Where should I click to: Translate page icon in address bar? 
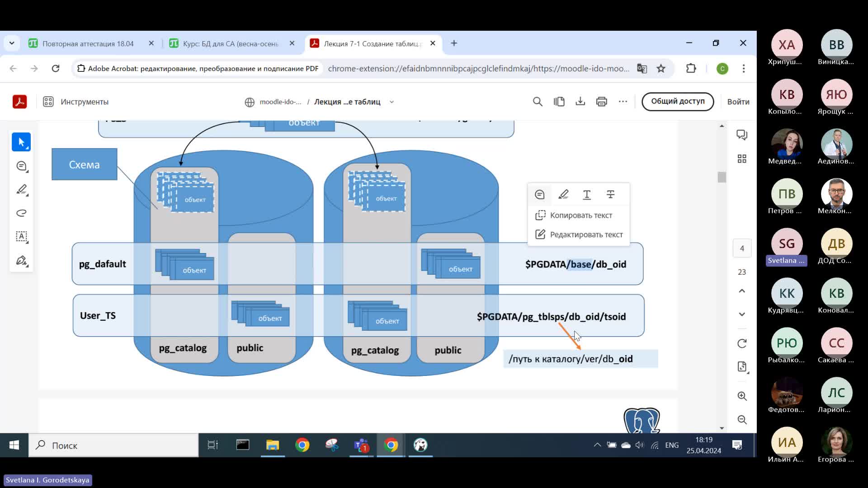coord(642,69)
